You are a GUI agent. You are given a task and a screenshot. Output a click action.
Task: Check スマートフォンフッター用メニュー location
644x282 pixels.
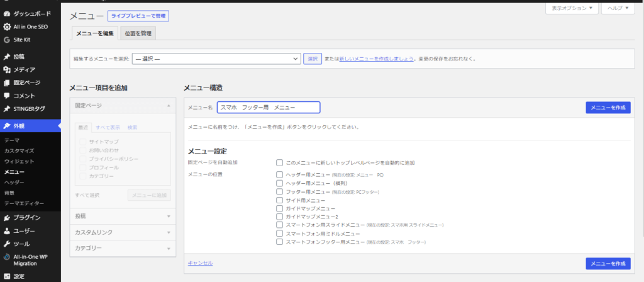[280, 242]
